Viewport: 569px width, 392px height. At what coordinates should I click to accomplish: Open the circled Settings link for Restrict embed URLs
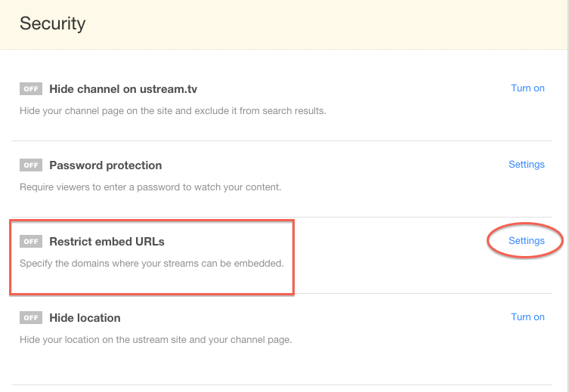tap(527, 241)
